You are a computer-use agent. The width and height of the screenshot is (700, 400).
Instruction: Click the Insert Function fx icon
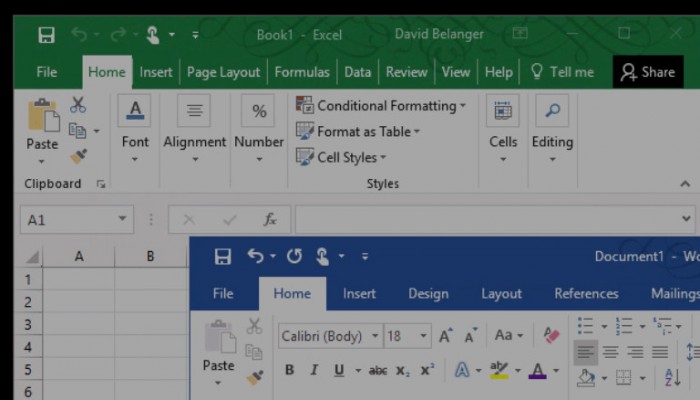point(269,219)
